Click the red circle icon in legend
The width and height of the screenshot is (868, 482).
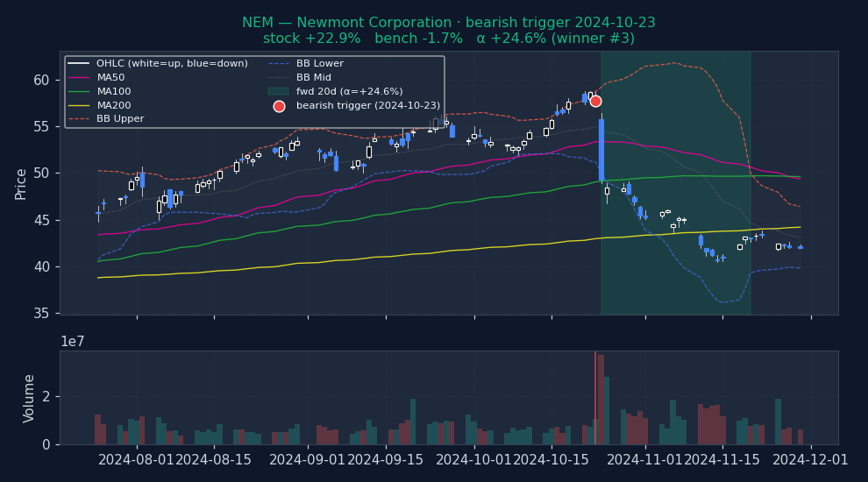click(279, 105)
